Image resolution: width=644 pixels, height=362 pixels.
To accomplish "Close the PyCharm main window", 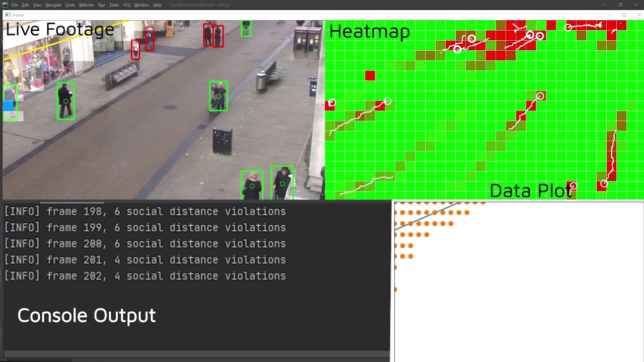I will (x=636, y=5).
